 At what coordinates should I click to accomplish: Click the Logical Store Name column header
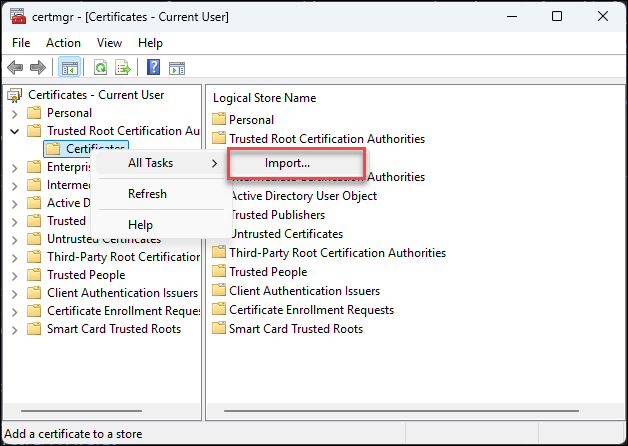[265, 98]
